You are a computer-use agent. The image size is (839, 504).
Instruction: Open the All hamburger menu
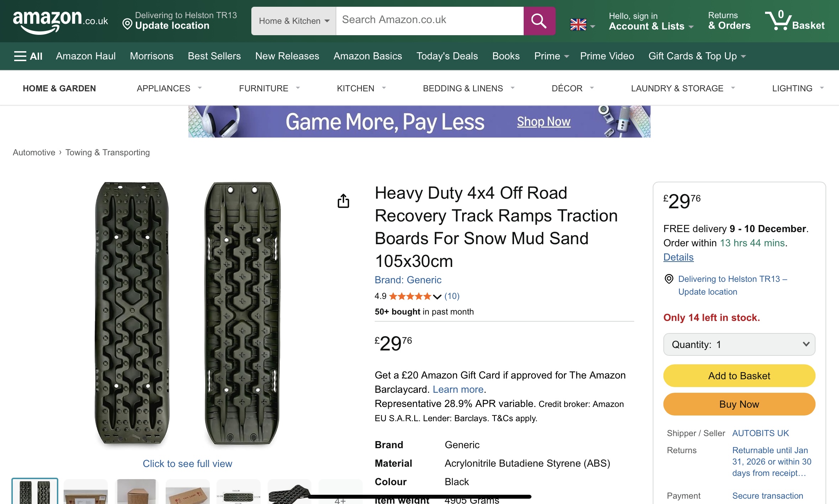coord(28,56)
